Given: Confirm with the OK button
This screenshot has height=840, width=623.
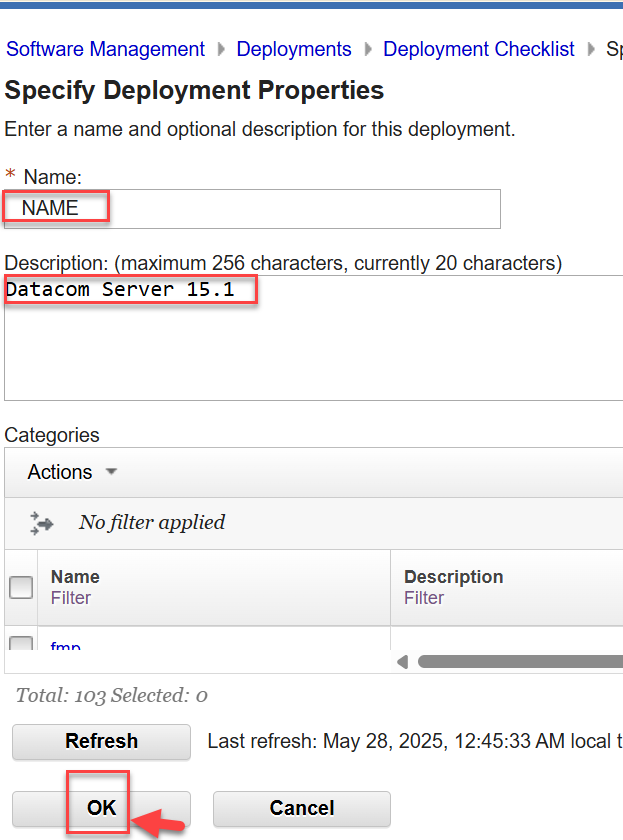Looking at the screenshot, I should tap(101, 808).
